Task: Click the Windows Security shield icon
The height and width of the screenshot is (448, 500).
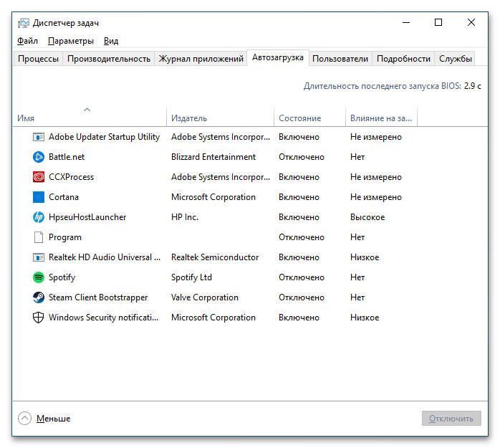Action: pyautogui.click(x=39, y=318)
